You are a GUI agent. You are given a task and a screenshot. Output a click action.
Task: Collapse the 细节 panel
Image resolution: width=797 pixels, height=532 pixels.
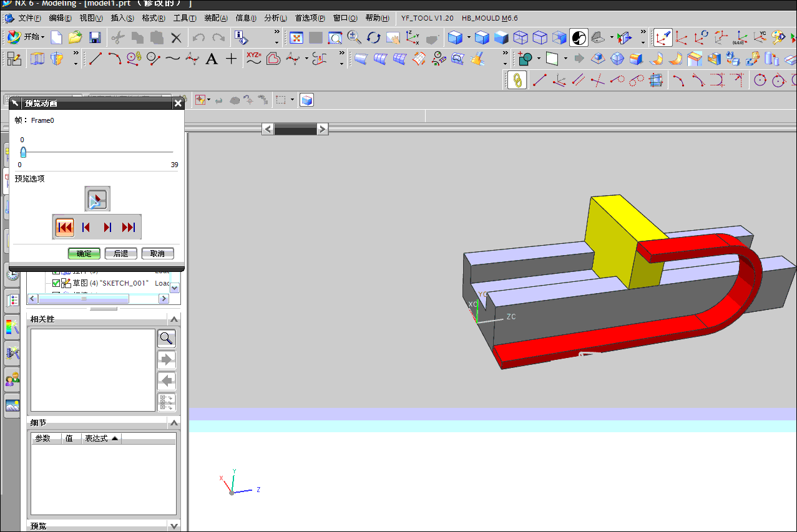[x=174, y=423]
